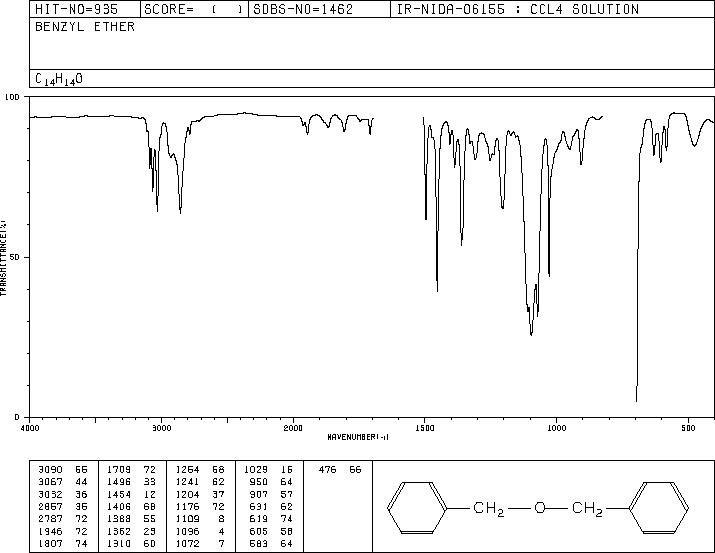
Task: Click the 100 tick label on transmittance axis
Action: point(12,97)
